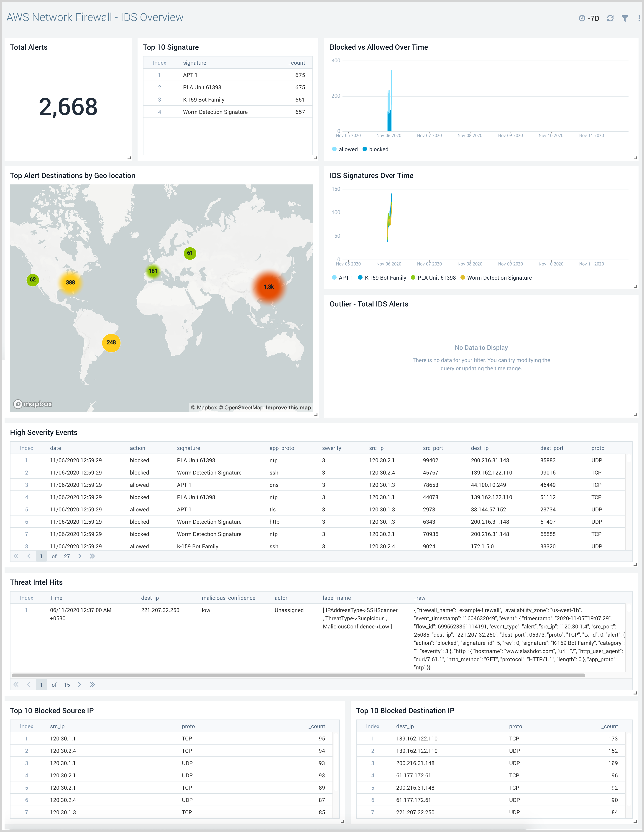This screenshot has width=644, height=832.
Task: Switch focus to the Top 10 Blocked Source IP panel
Action: tap(52, 710)
